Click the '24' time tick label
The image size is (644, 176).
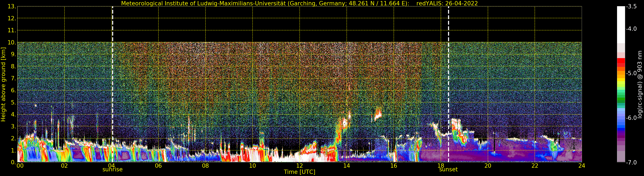coord(582,166)
